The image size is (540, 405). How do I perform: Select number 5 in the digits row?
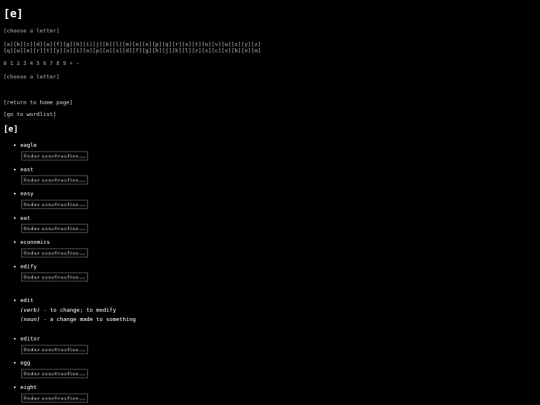(38, 63)
